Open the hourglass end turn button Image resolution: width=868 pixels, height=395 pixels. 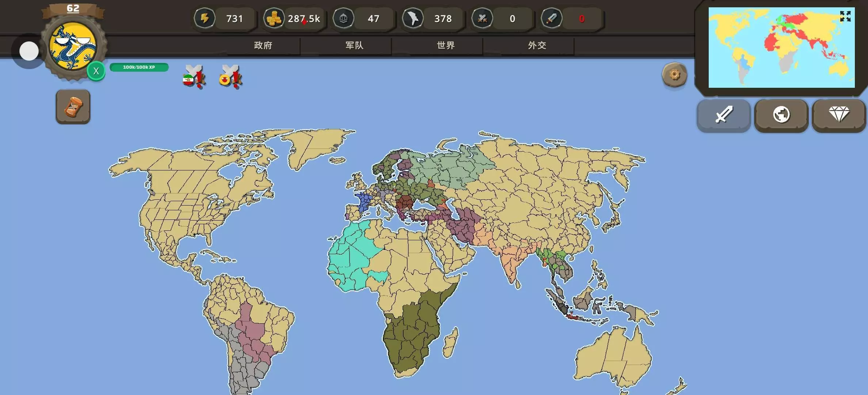(73, 107)
